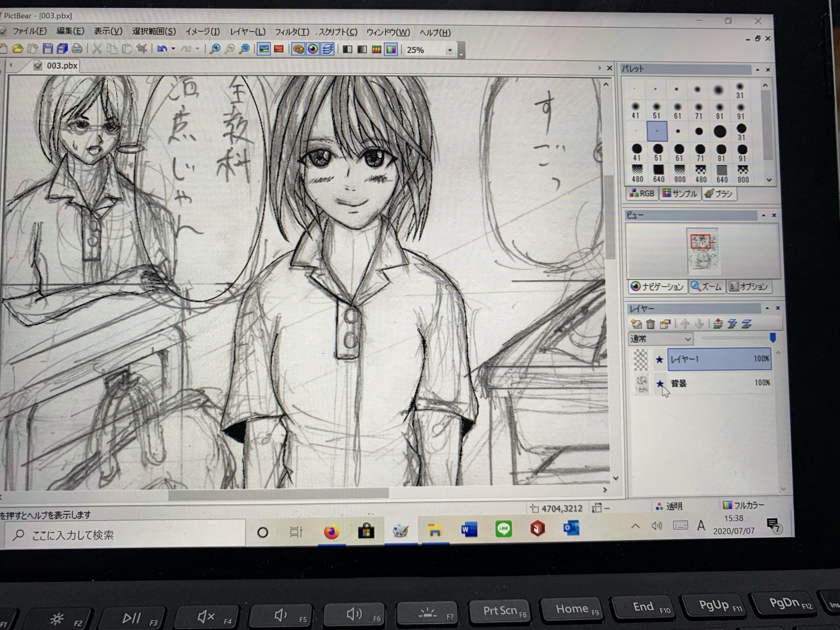Open LINE from the taskbar
This screenshot has height=630, width=840.
point(503,529)
